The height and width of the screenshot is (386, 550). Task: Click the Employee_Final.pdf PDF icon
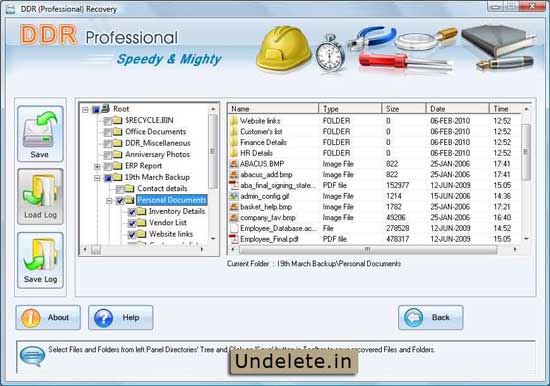(x=234, y=239)
